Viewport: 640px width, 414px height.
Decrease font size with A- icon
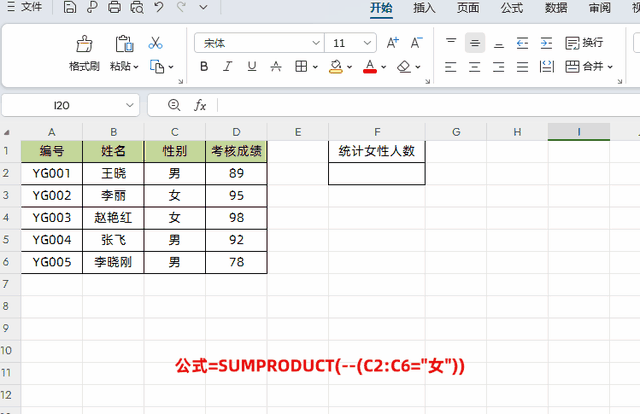click(416, 43)
